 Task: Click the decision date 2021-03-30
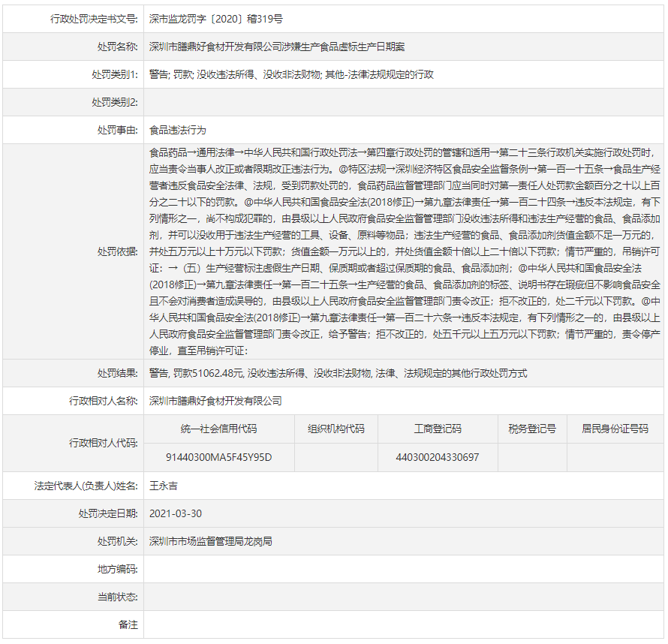click(x=176, y=513)
